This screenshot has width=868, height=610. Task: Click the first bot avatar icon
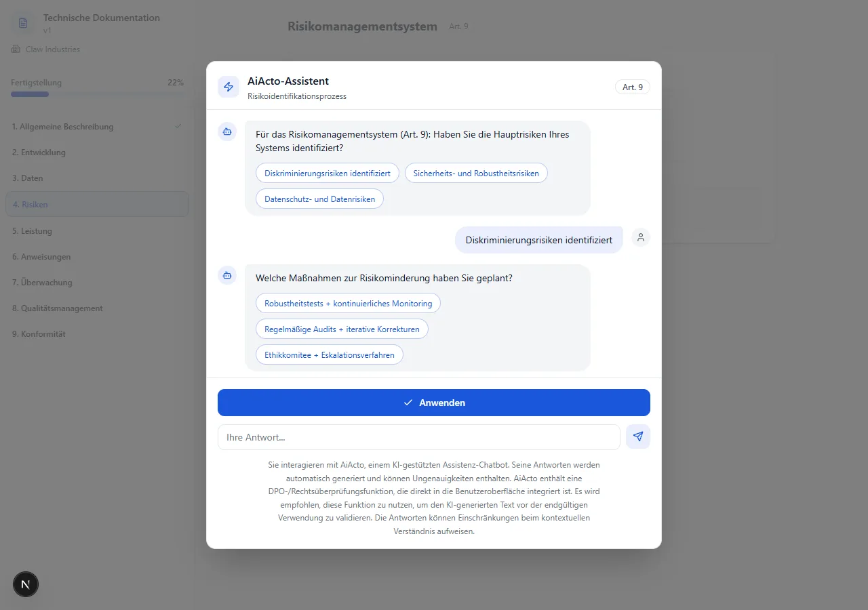coord(227,132)
